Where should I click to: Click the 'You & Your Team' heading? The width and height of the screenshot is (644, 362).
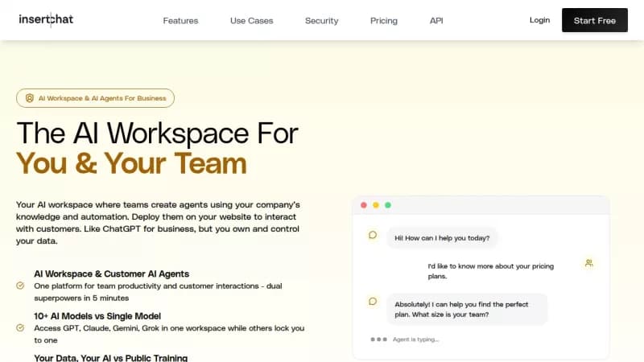coord(131,163)
